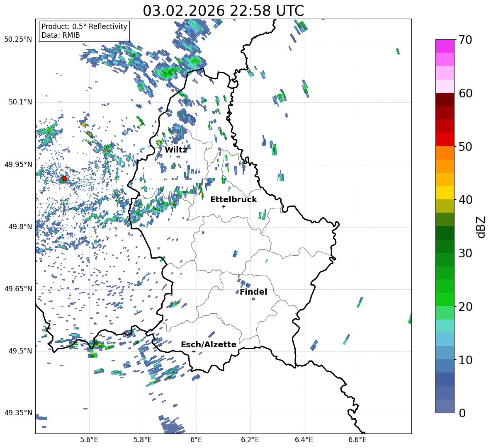Click the 6.4°E longitude label
Screen dimensions: 491x448
click(x=304, y=440)
